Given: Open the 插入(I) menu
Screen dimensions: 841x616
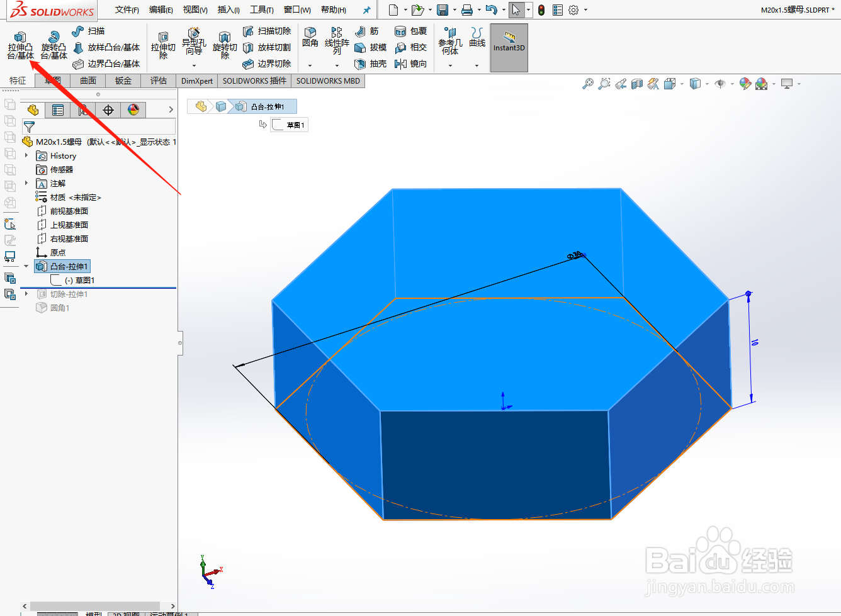Looking at the screenshot, I should (x=229, y=10).
